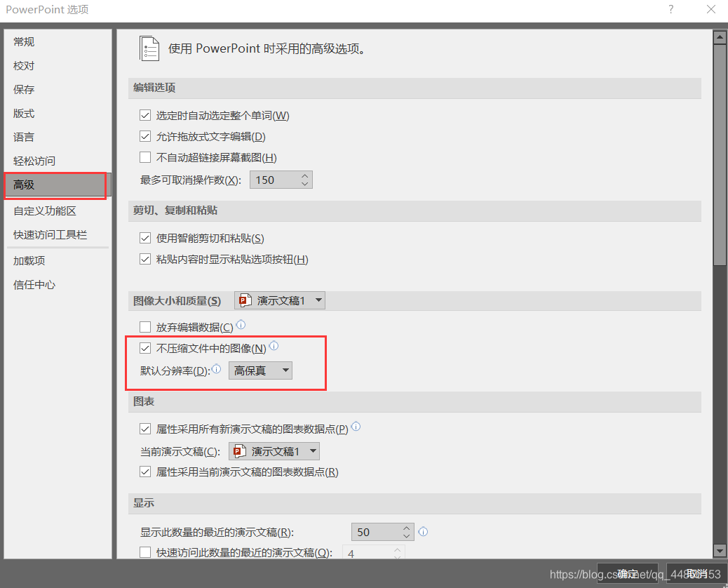Enable 快速访问此数量的最近的演示文稿 checkbox

click(x=145, y=552)
